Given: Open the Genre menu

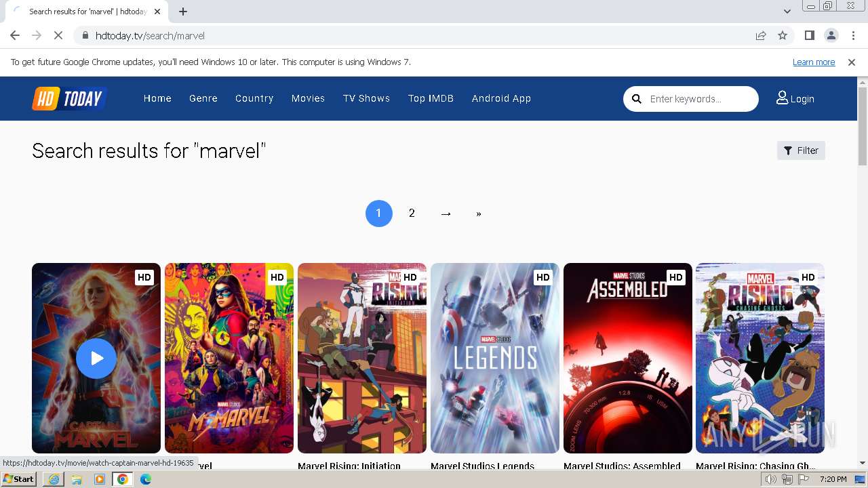Looking at the screenshot, I should point(203,98).
